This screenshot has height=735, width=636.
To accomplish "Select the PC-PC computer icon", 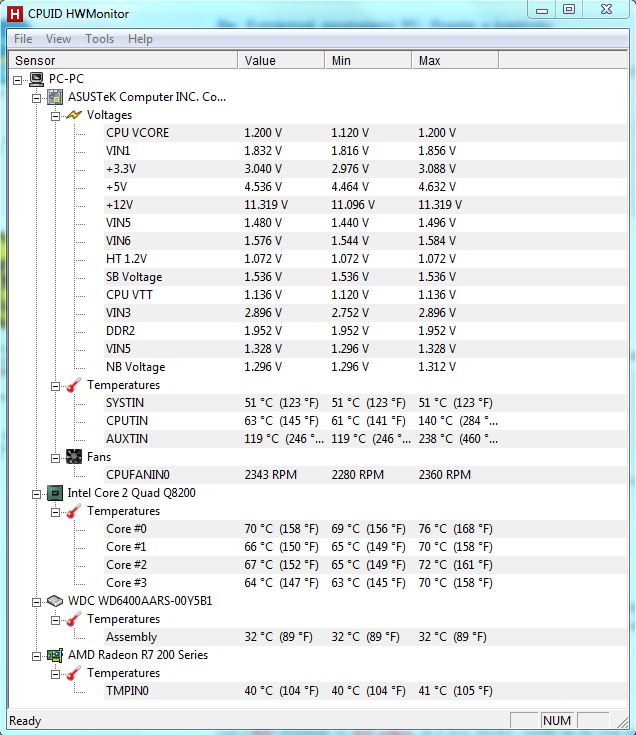I will (x=36, y=79).
